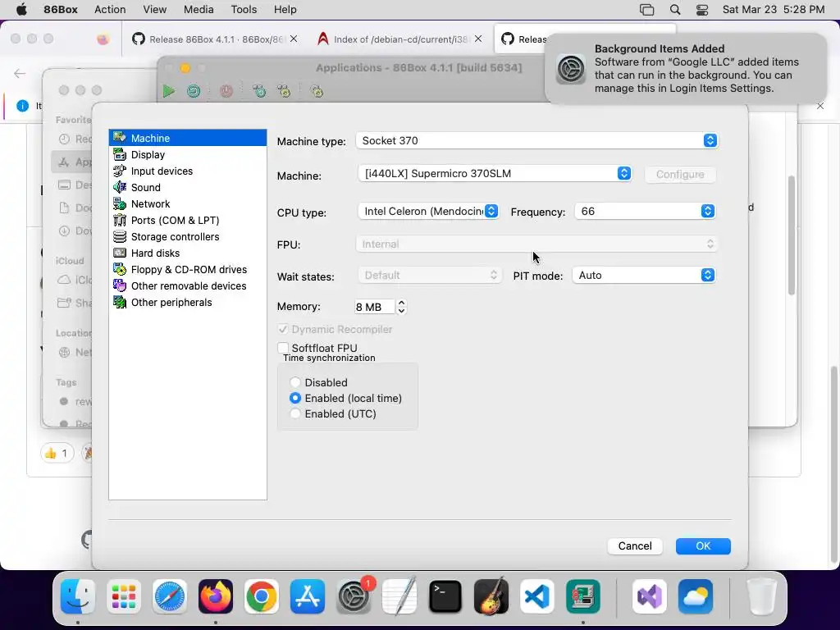Screen dimensions: 840x630
Task: Open the Wait states dropdown
Action: tap(430, 275)
